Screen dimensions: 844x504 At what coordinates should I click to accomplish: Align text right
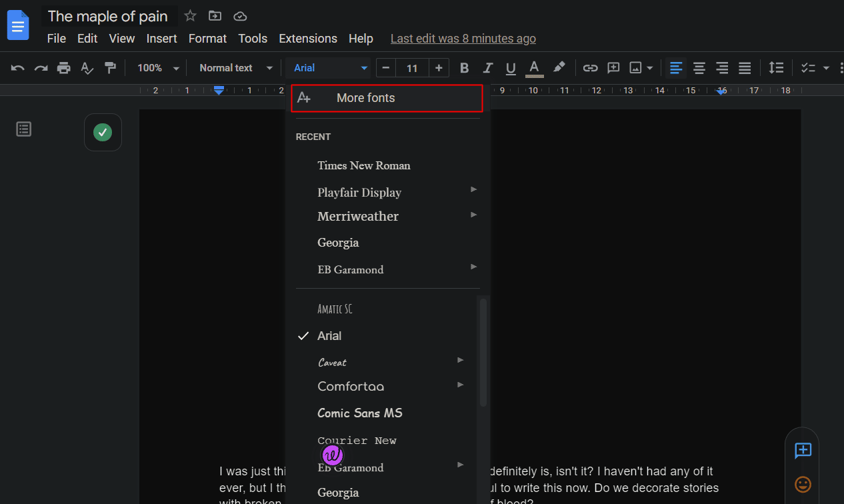click(x=722, y=68)
